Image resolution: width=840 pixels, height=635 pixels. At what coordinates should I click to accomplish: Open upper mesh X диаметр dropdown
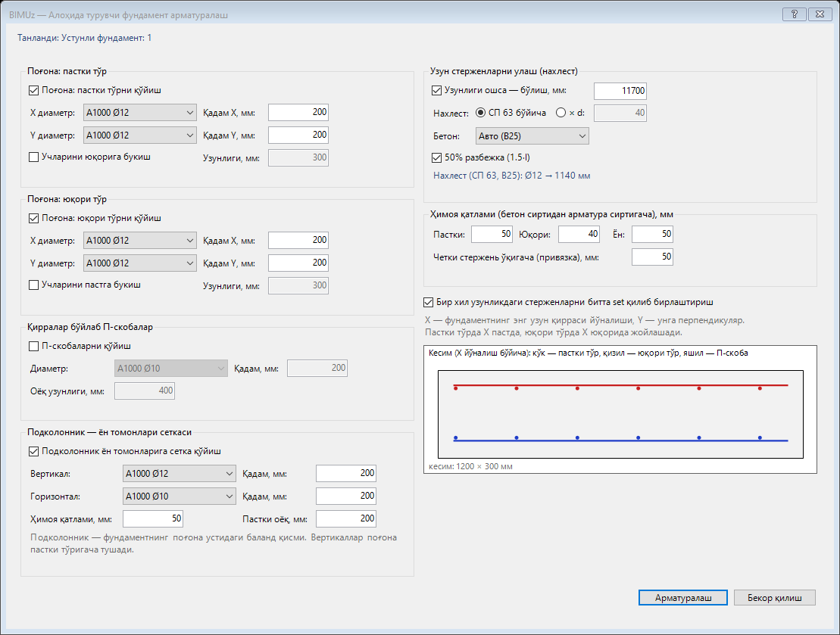tap(140, 241)
